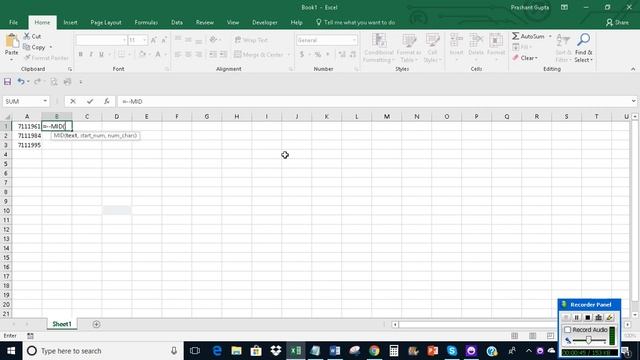Click the Insert Function fx icon

pos(107,101)
